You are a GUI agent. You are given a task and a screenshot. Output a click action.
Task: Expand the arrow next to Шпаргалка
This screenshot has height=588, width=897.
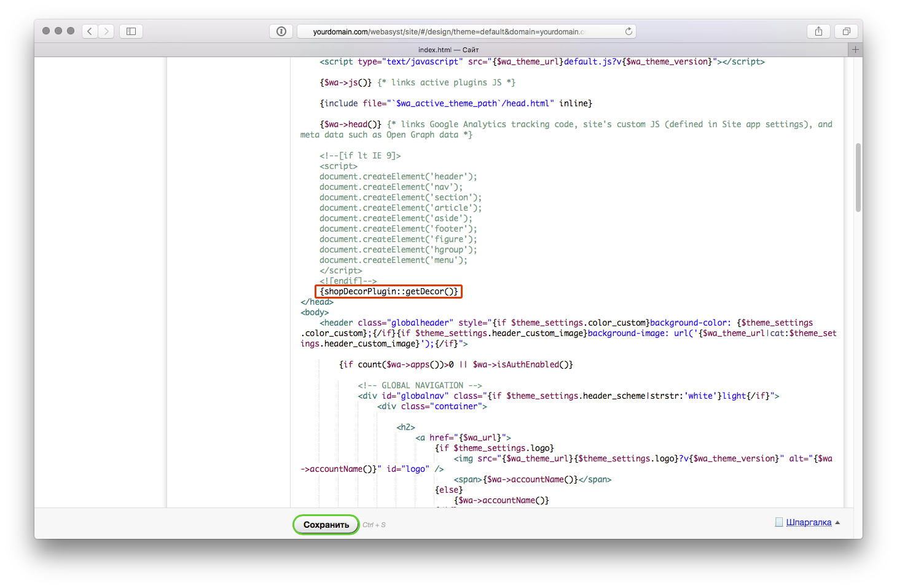tap(837, 522)
